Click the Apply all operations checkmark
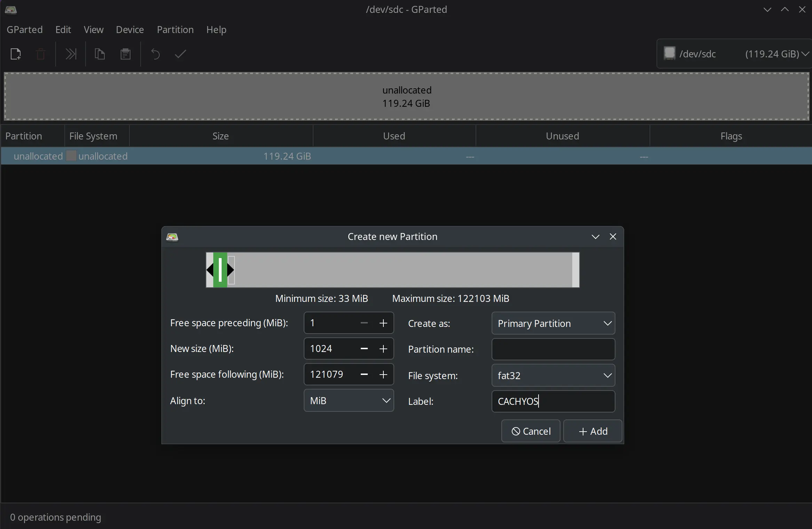Viewport: 812px width, 529px height. pyautogui.click(x=180, y=54)
